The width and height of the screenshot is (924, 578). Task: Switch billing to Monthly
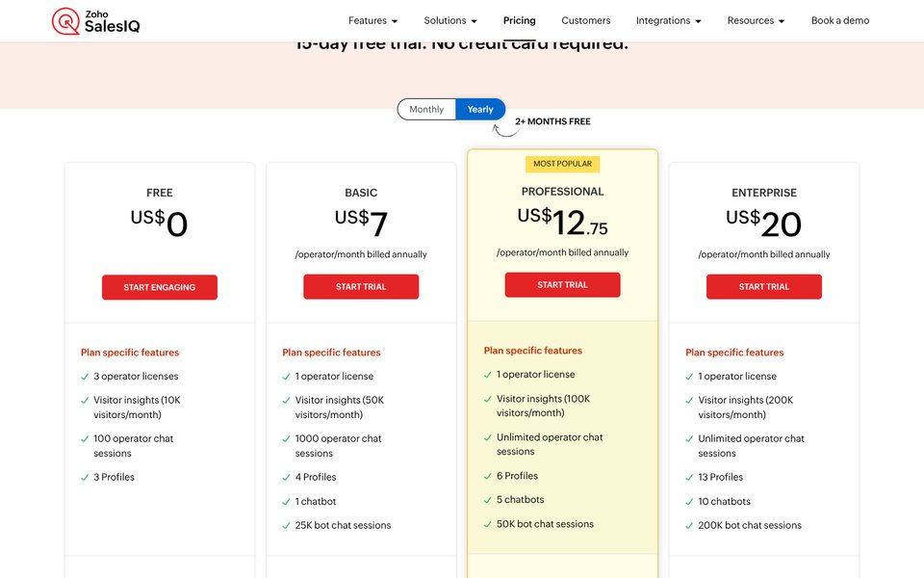(x=426, y=109)
